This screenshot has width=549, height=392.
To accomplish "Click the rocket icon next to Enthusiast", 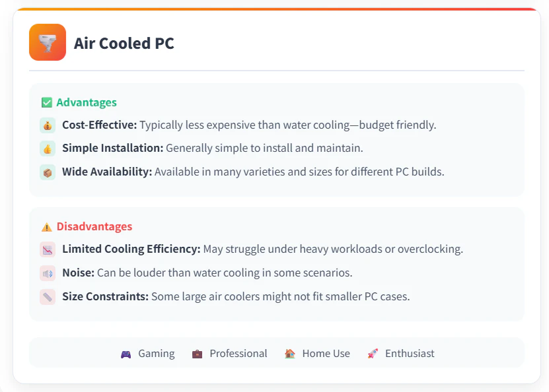I will pyautogui.click(x=372, y=353).
